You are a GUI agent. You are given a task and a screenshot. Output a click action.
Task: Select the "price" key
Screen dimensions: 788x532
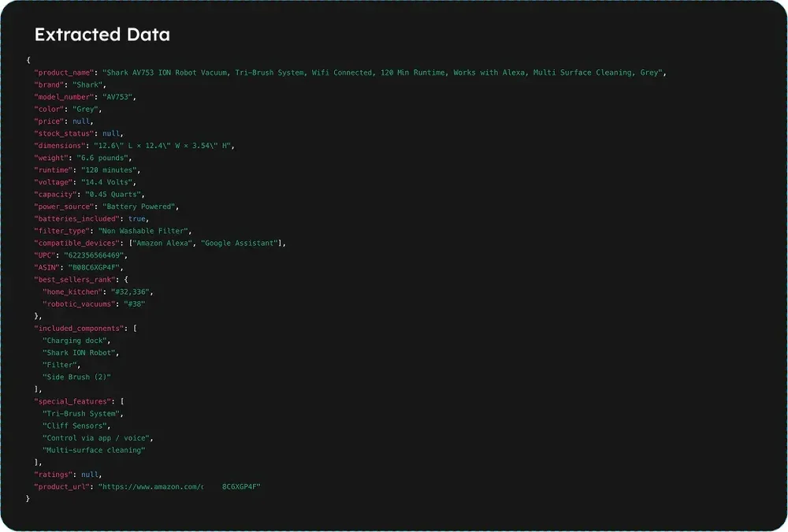coord(49,121)
